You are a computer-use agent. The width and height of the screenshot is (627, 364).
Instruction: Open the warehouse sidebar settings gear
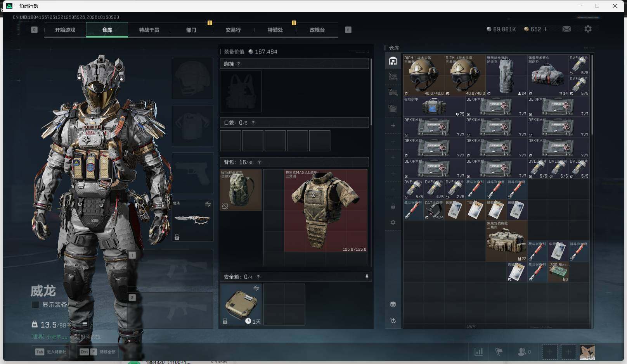pyautogui.click(x=393, y=222)
